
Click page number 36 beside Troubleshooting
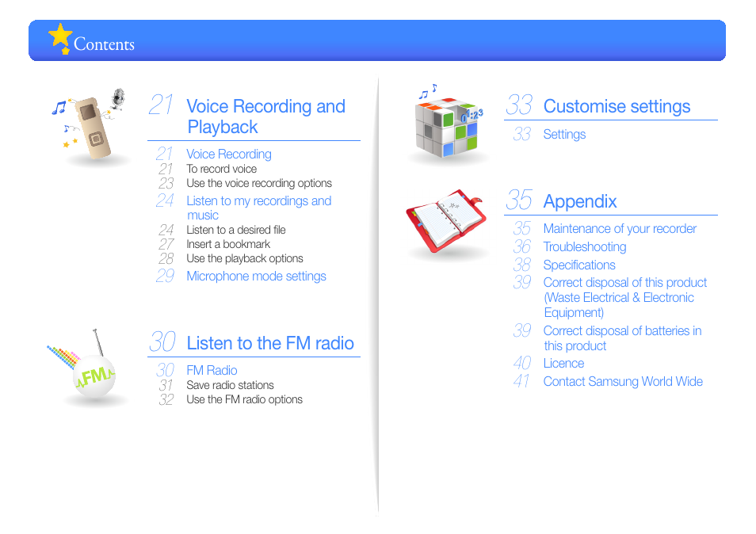pyautogui.click(x=522, y=246)
